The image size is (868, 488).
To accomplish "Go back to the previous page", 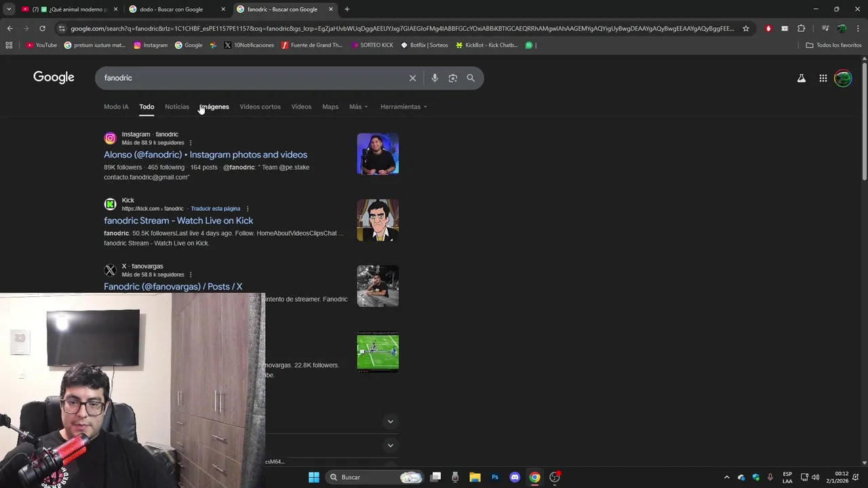I will [9, 28].
